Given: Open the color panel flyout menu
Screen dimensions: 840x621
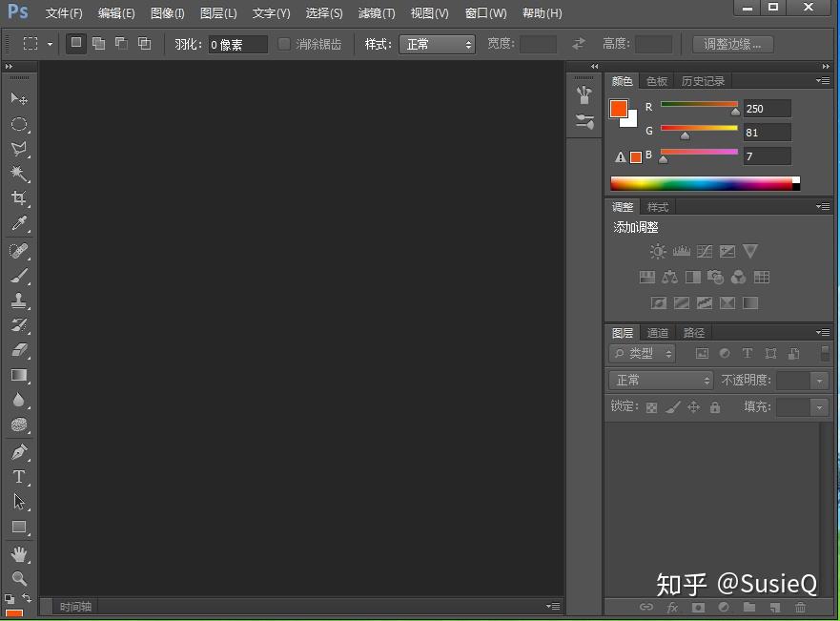Looking at the screenshot, I should 823,81.
